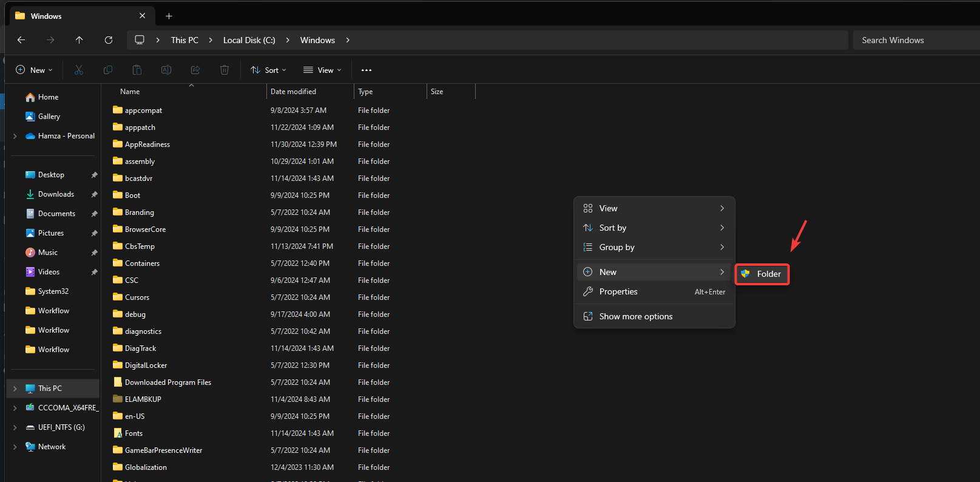The height and width of the screenshot is (482, 980).
Task: Click the Date modified column header
Action: 294,92
